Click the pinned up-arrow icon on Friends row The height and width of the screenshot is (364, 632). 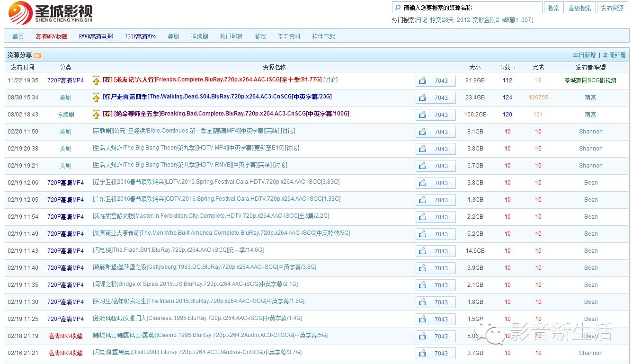tap(96, 80)
